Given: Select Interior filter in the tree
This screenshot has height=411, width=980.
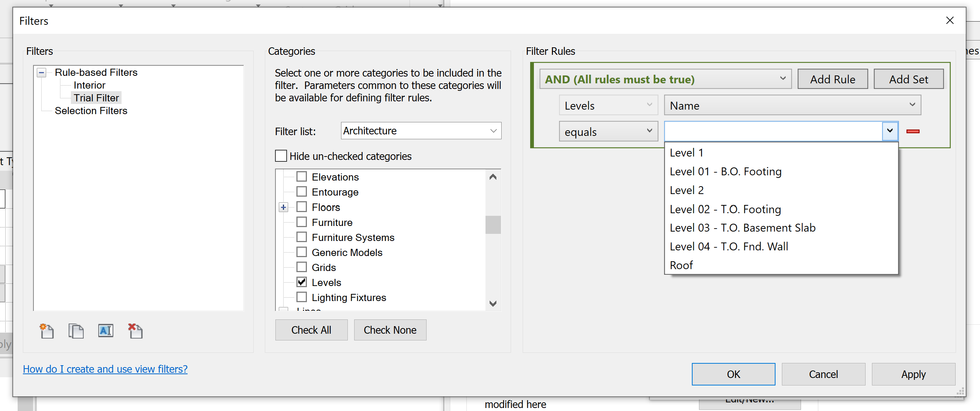Looking at the screenshot, I should tap(89, 85).
